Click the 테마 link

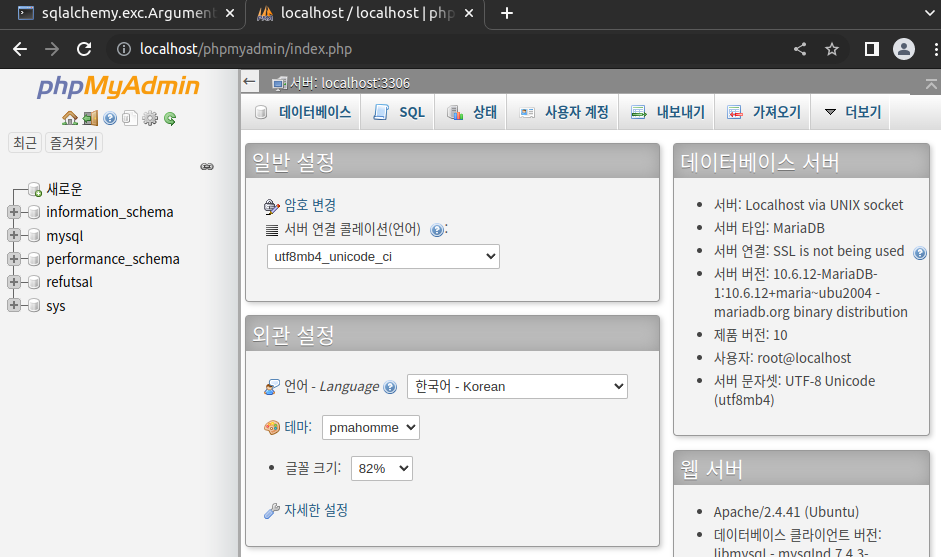coord(298,427)
